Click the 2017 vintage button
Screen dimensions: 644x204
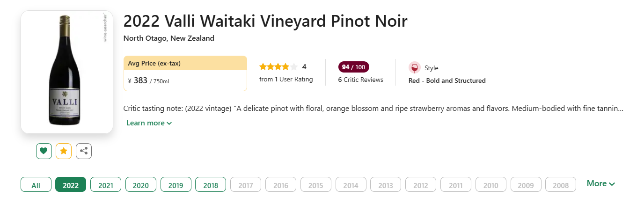coord(246,185)
